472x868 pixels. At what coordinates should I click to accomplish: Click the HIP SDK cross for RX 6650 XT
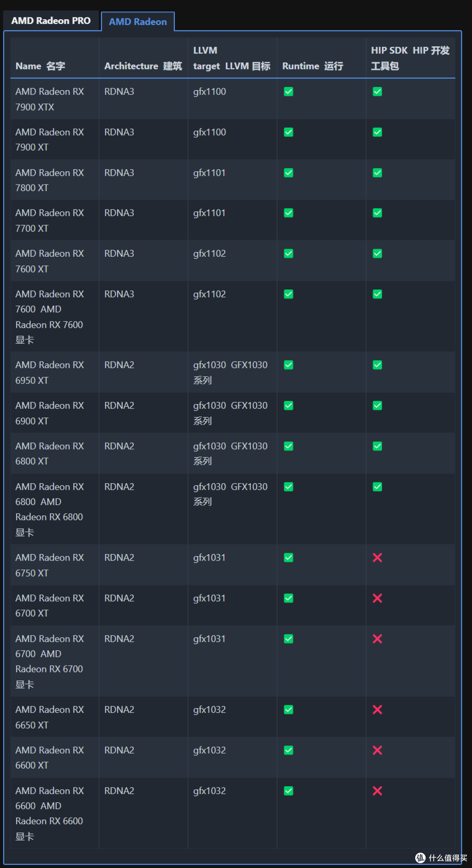377,710
